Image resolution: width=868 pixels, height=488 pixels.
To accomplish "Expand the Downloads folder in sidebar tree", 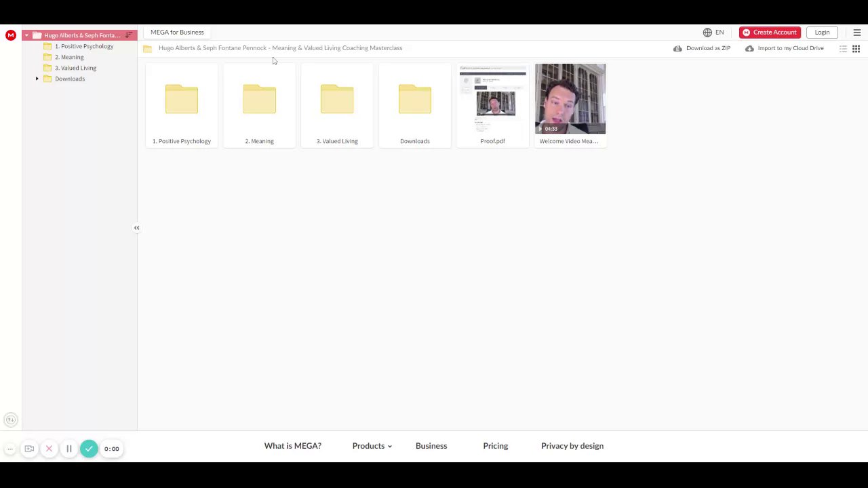I will [37, 79].
